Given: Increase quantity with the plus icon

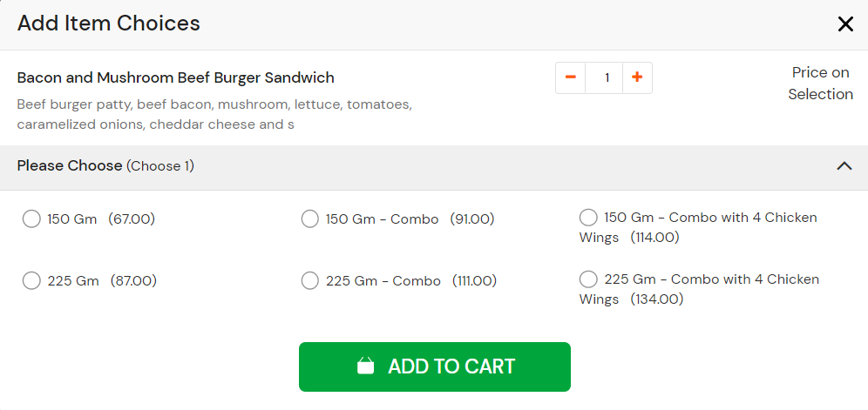Looking at the screenshot, I should click(637, 77).
